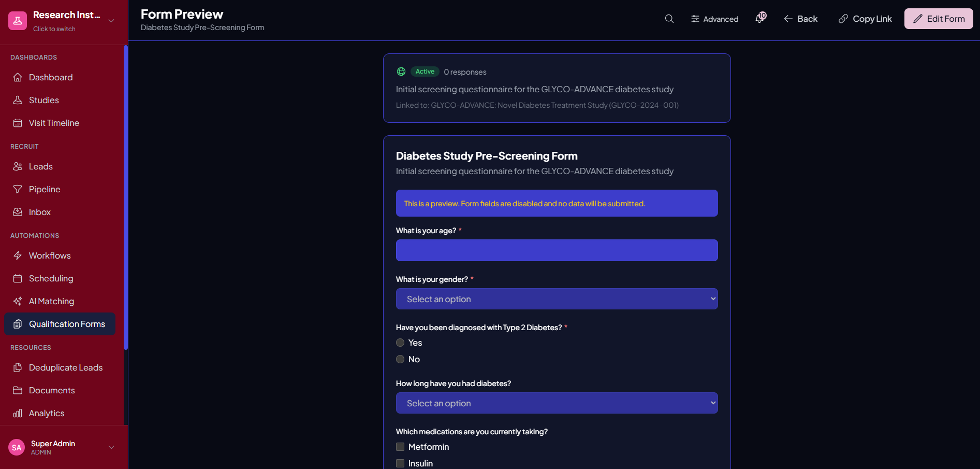Open the Deduplicate Leads copy icon
The height and width of the screenshot is (469, 980).
click(x=18, y=367)
